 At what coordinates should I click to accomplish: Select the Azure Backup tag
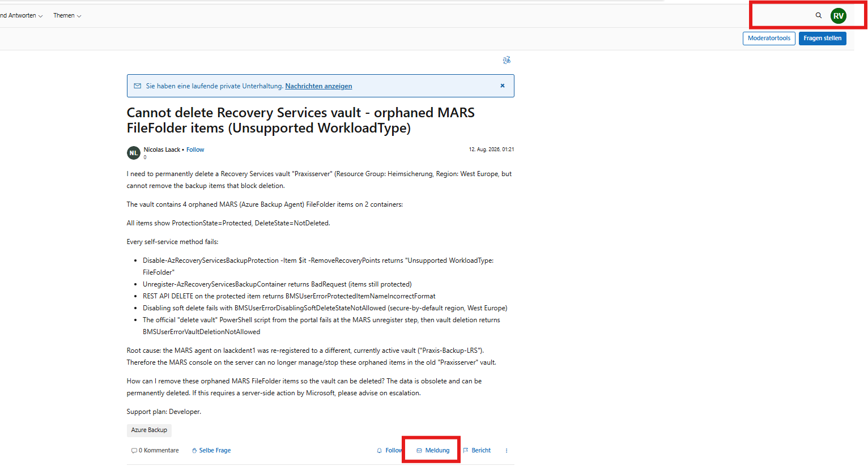click(x=149, y=430)
